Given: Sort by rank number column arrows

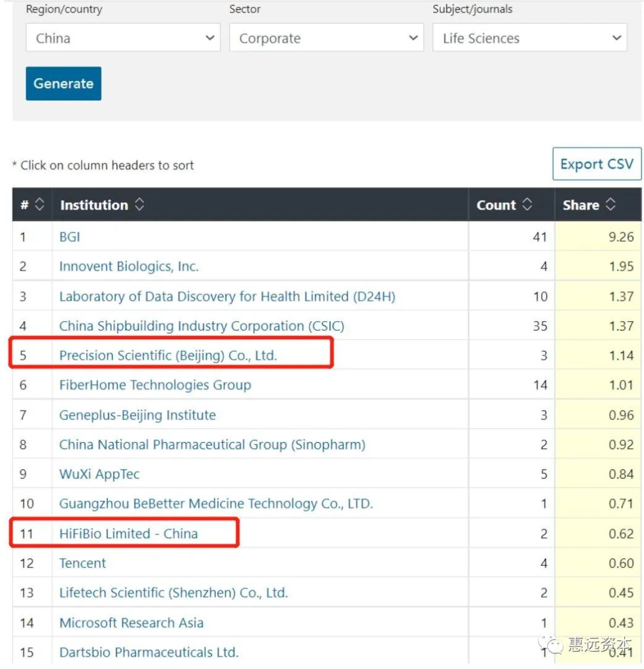Looking at the screenshot, I should 39,205.
